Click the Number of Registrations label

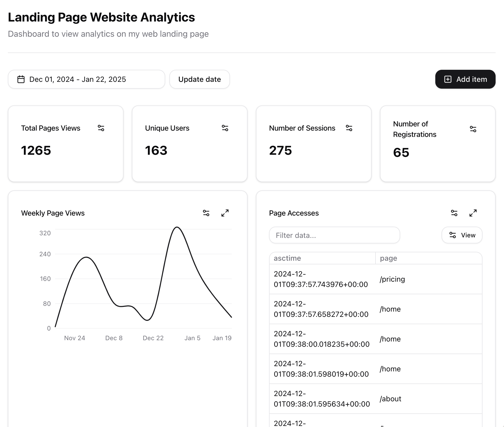pyautogui.click(x=415, y=129)
